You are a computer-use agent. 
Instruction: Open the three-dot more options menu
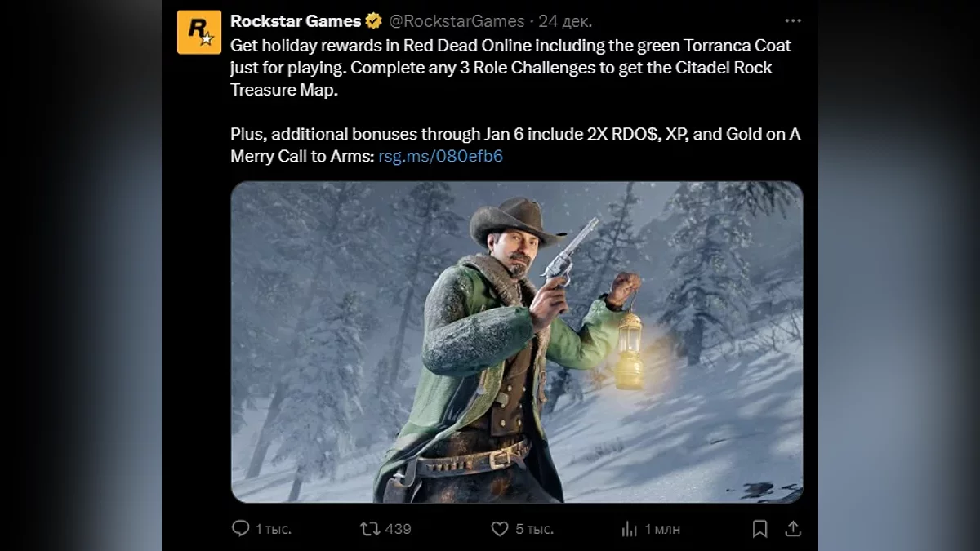[792, 20]
